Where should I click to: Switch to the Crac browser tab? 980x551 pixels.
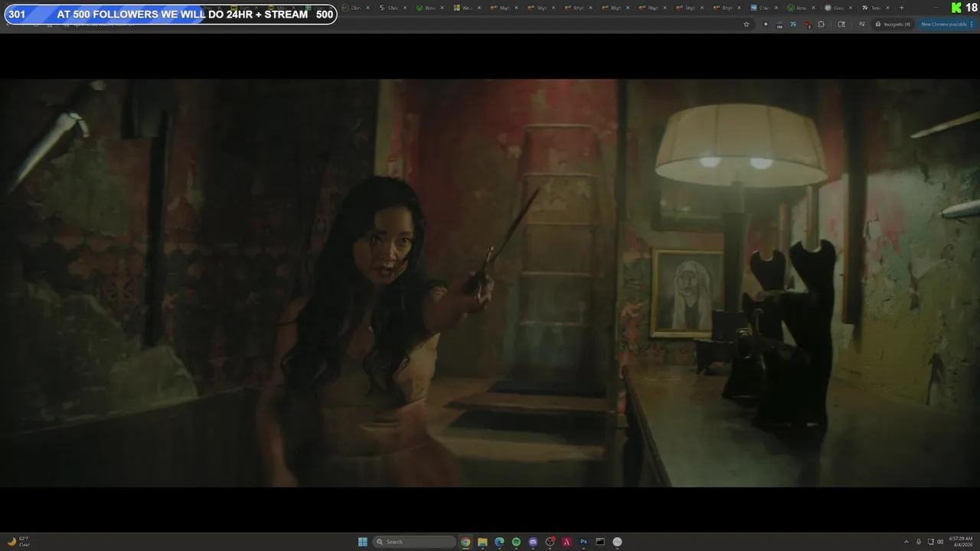pyautogui.click(x=762, y=8)
